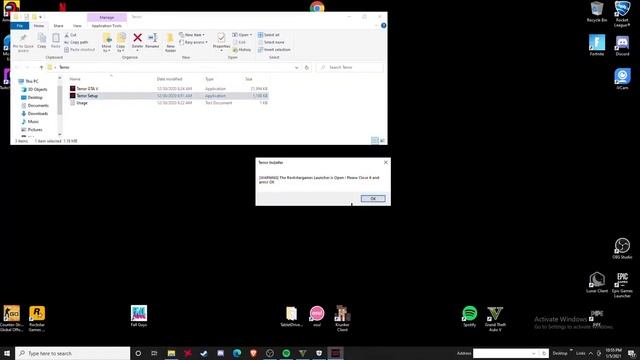
Task: Select the Fall Guys desktop icon
Action: tap(139, 316)
